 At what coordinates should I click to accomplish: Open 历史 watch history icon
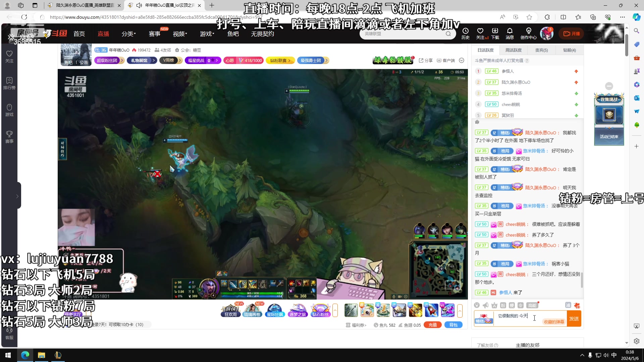[466, 34]
